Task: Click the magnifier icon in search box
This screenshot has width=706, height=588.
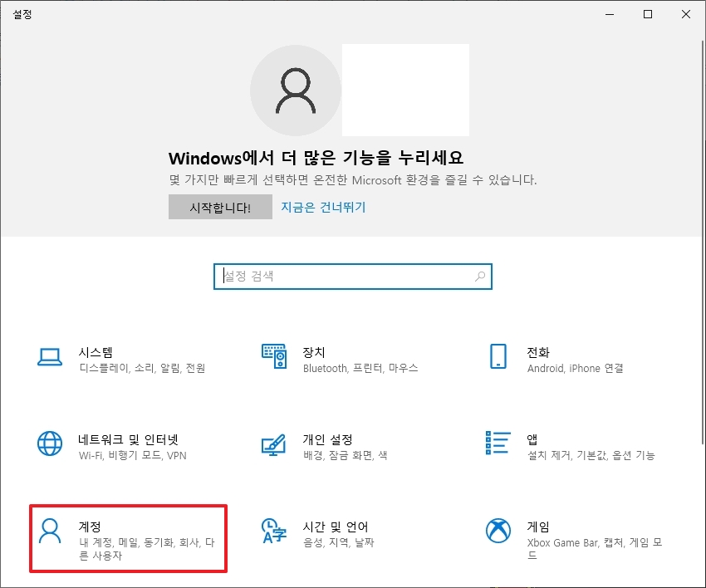Action: click(x=480, y=276)
